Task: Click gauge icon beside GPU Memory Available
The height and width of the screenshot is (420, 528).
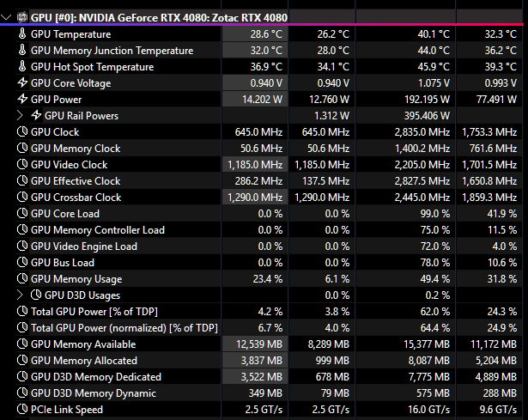Action: click(22, 344)
